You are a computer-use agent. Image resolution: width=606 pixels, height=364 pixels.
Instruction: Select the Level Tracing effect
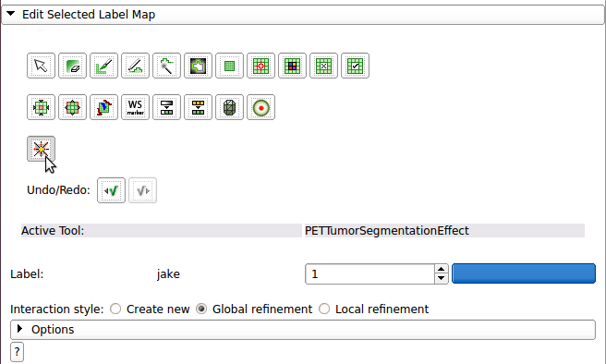point(198,66)
